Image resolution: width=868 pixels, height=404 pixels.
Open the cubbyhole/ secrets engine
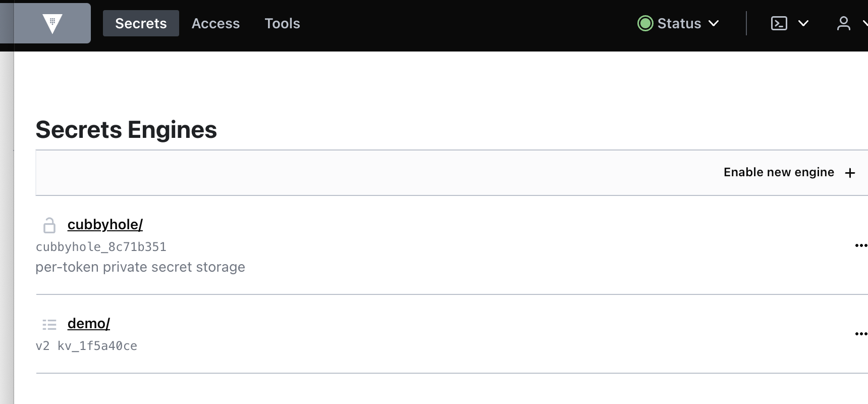pos(105,224)
